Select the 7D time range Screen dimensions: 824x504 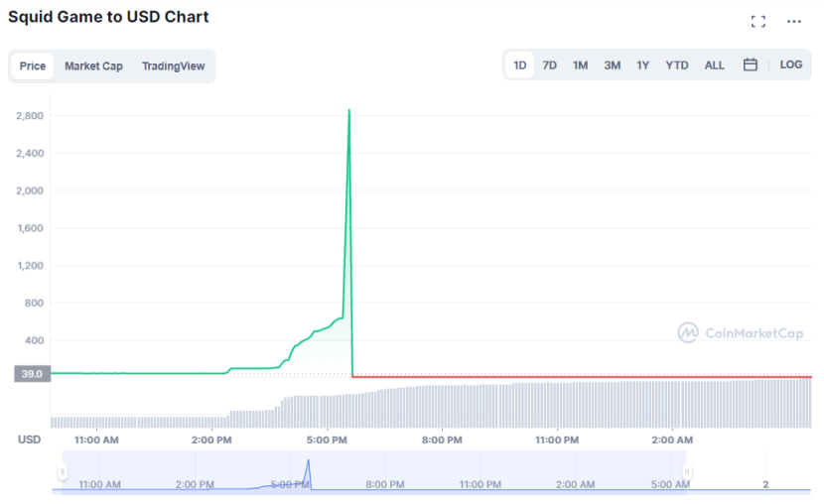tap(550, 65)
